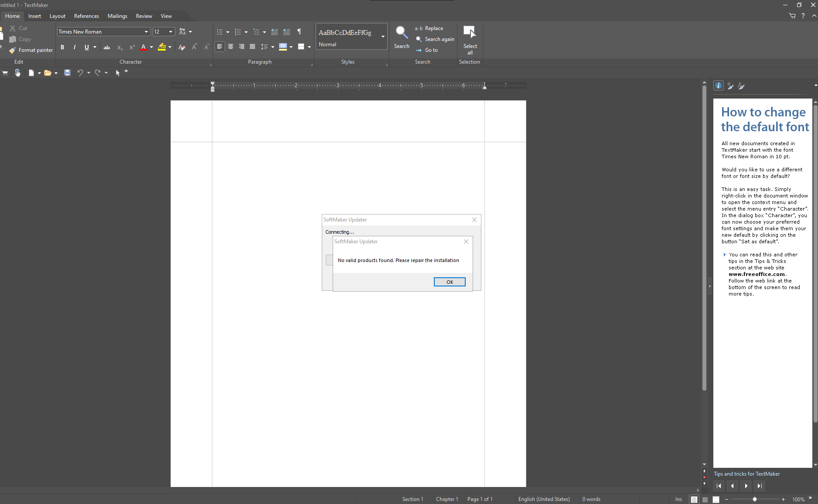Click Search again

(435, 39)
